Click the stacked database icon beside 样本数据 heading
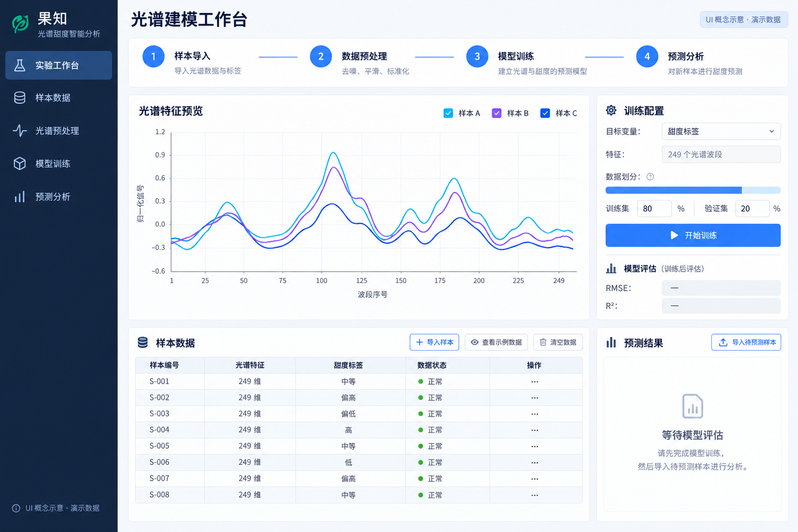 click(x=143, y=342)
